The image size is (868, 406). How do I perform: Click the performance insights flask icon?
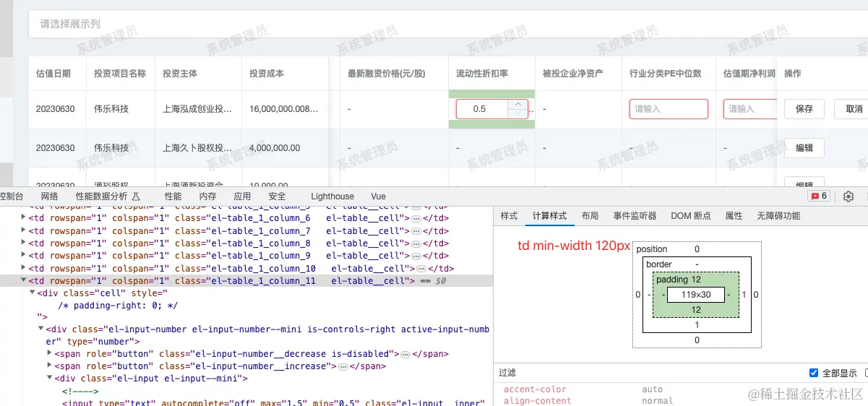pos(137,196)
